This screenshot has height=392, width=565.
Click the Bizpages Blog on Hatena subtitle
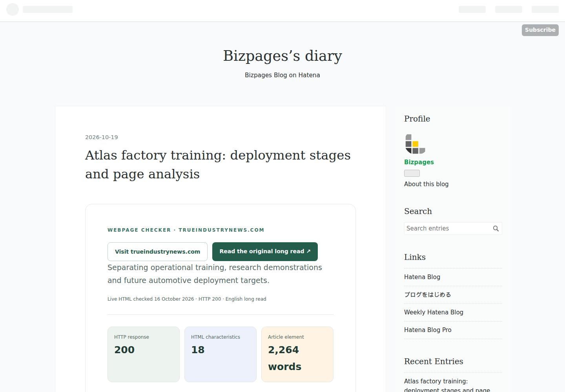tap(282, 75)
